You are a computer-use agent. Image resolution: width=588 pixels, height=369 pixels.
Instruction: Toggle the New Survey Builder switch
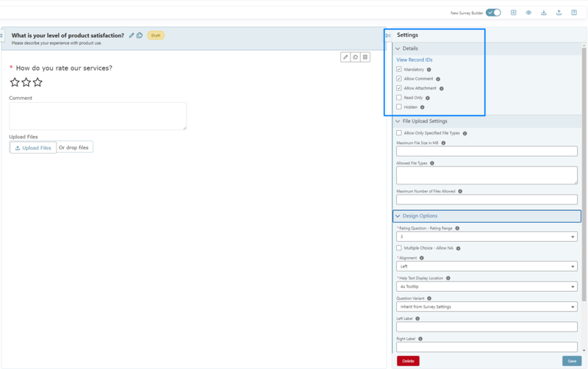tap(493, 12)
